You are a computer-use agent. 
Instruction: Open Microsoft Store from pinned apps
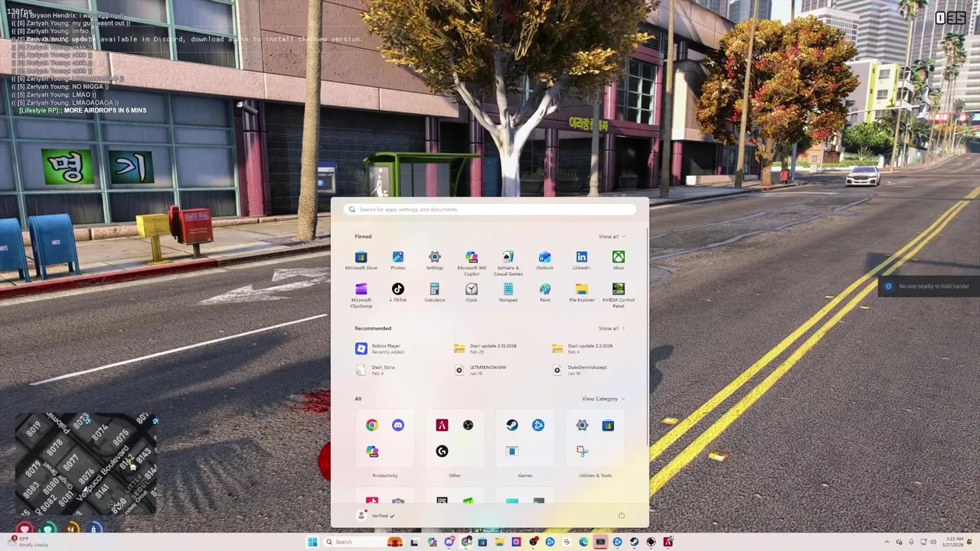pos(361,261)
